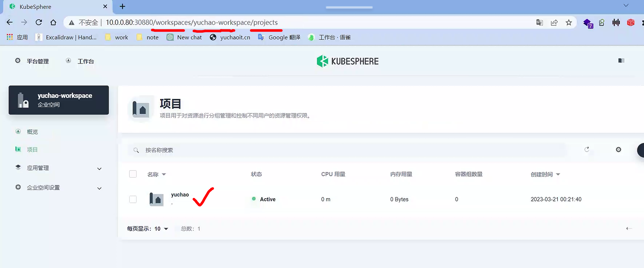Click the Google Translate page icon
Screen dimensions: 644x268
tap(539, 22)
